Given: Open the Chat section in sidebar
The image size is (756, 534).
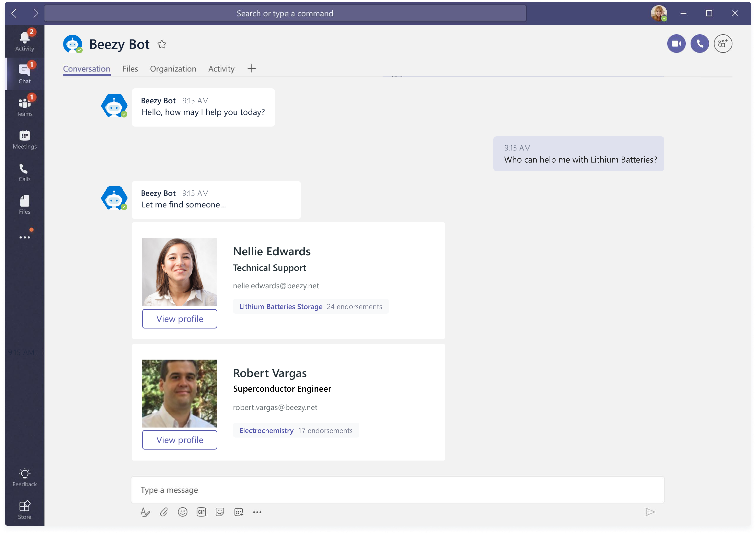Looking at the screenshot, I should (25, 74).
